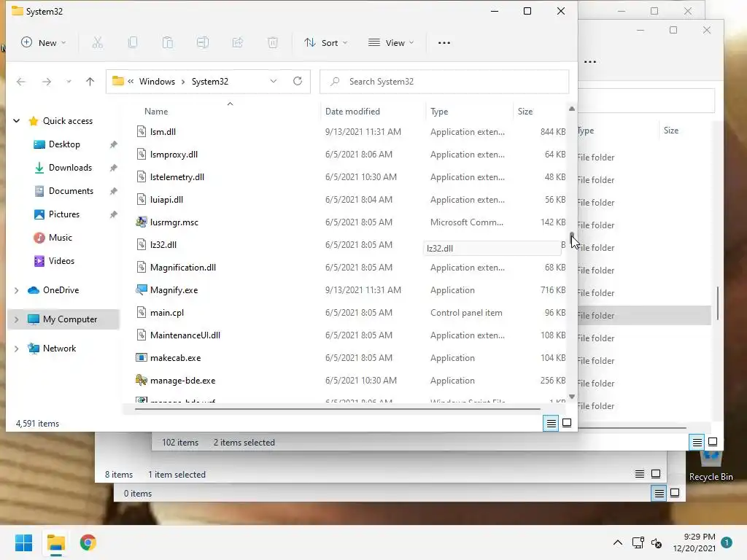Open ellipsis menu in the background Explorer window
The width and height of the screenshot is (747, 560).
click(x=590, y=61)
